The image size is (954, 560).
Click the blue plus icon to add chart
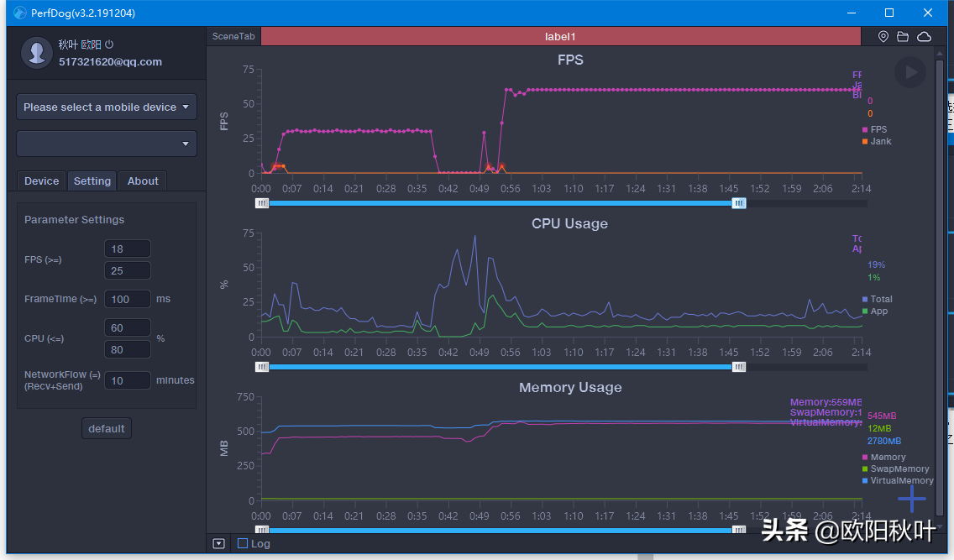[911, 500]
